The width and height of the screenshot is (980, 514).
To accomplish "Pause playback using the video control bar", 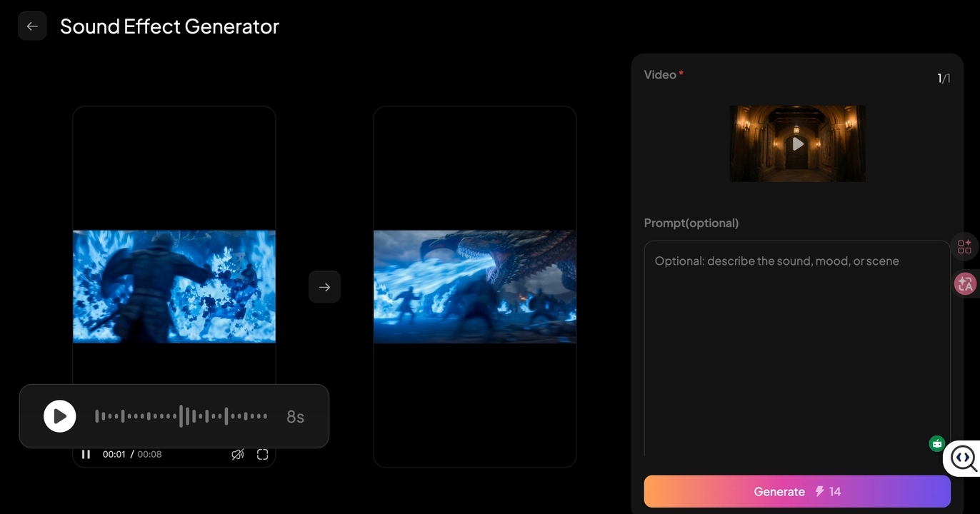I will [x=86, y=454].
